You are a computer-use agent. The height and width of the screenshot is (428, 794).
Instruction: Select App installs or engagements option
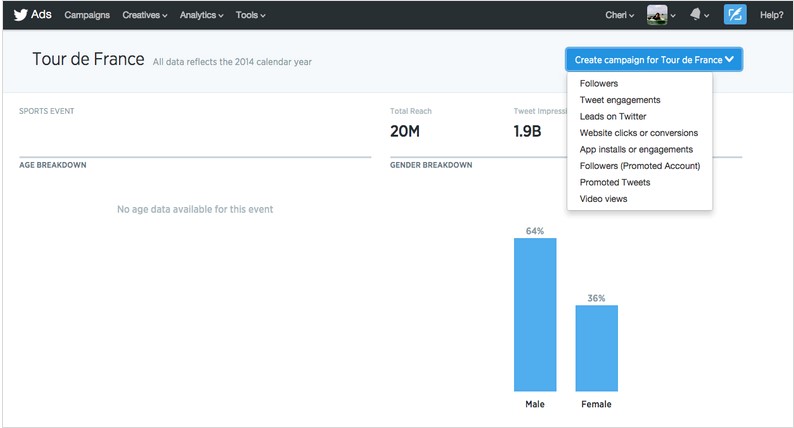(x=636, y=149)
